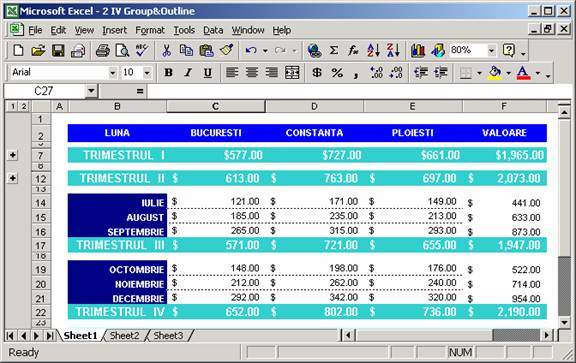This screenshot has width=576, height=363.
Task: Sort ascending with A-Z icon
Action: coord(373,50)
